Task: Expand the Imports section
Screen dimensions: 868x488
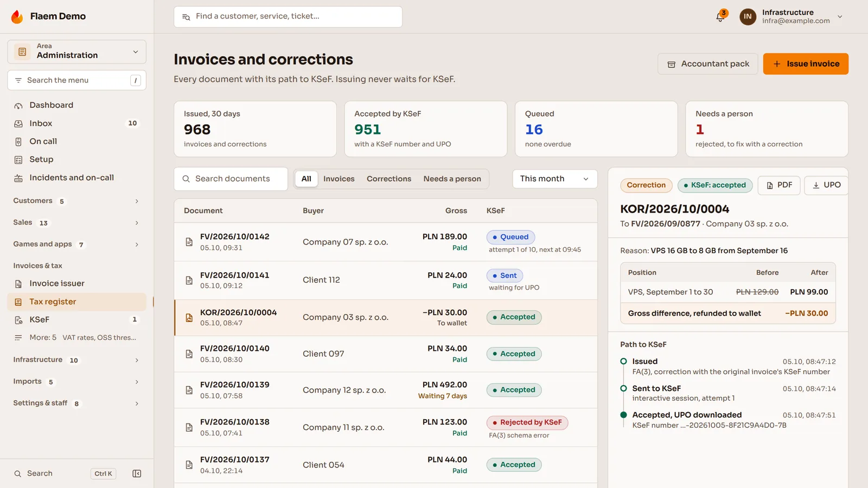Action: (x=76, y=382)
